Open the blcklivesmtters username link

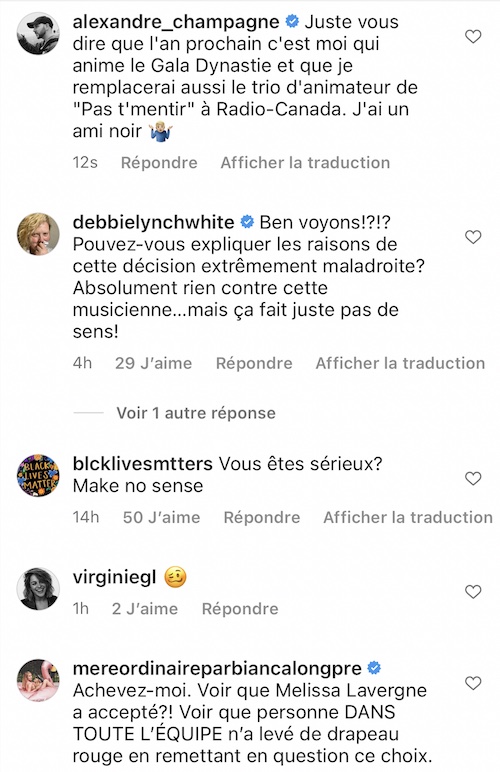coord(143,464)
